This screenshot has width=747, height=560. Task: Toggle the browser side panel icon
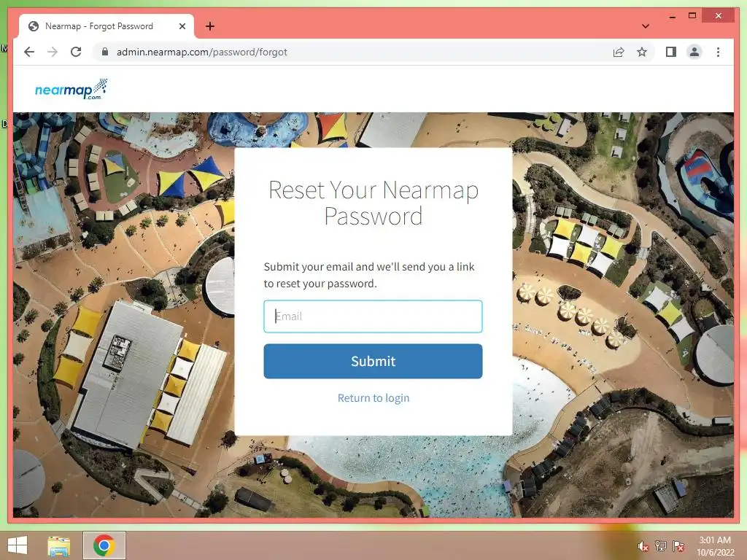(x=671, y=52)
